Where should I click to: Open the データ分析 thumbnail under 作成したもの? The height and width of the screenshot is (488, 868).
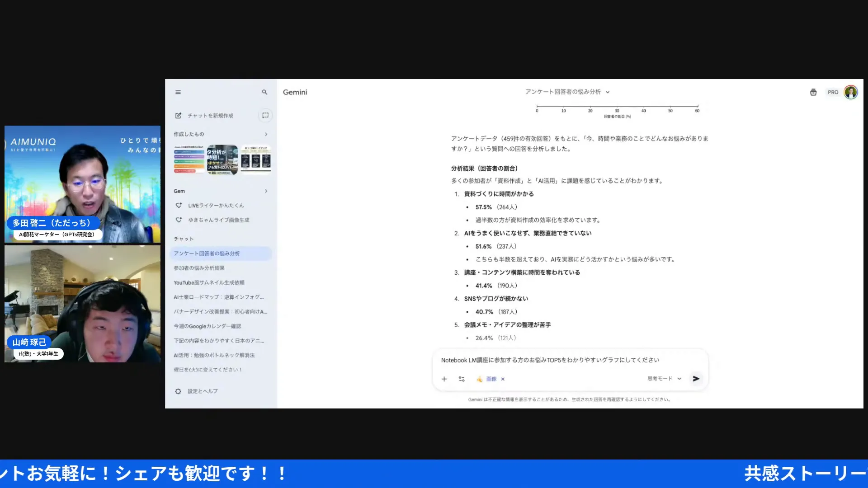click(222, 159)
